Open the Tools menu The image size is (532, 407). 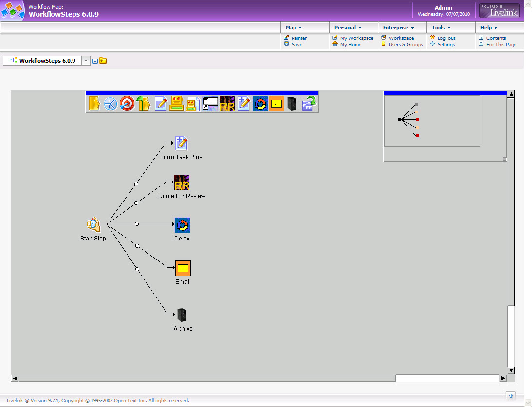(441, 27)
